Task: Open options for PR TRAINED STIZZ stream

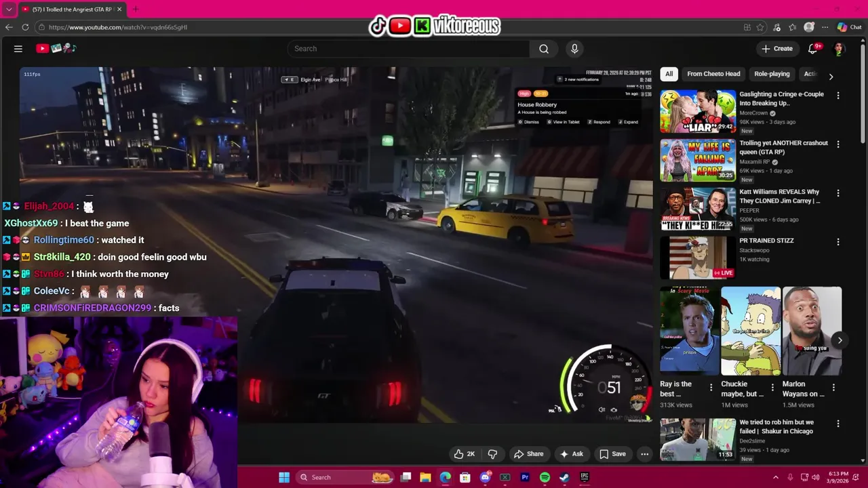Action: point(838,242)
